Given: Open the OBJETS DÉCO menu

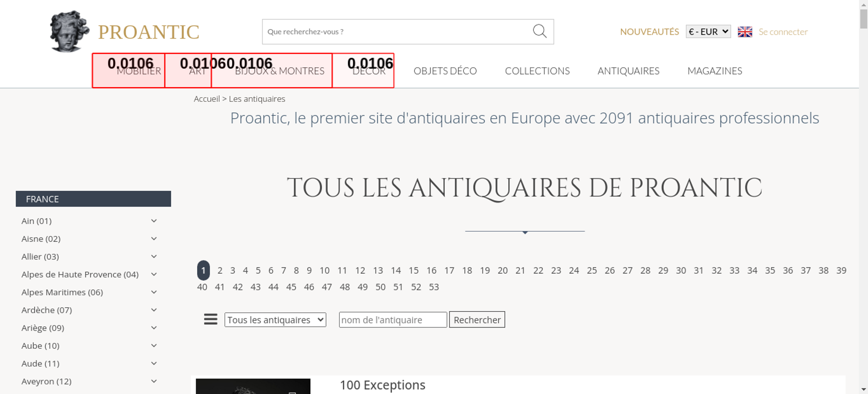Looking at the screenshot, I should click(x=445, y=71).
